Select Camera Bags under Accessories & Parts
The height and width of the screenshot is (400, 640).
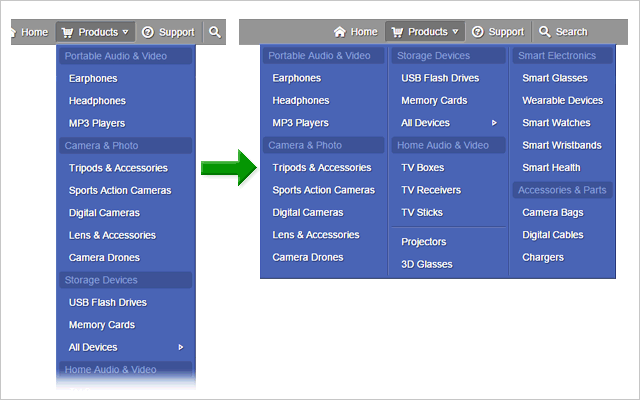point(553,212)
